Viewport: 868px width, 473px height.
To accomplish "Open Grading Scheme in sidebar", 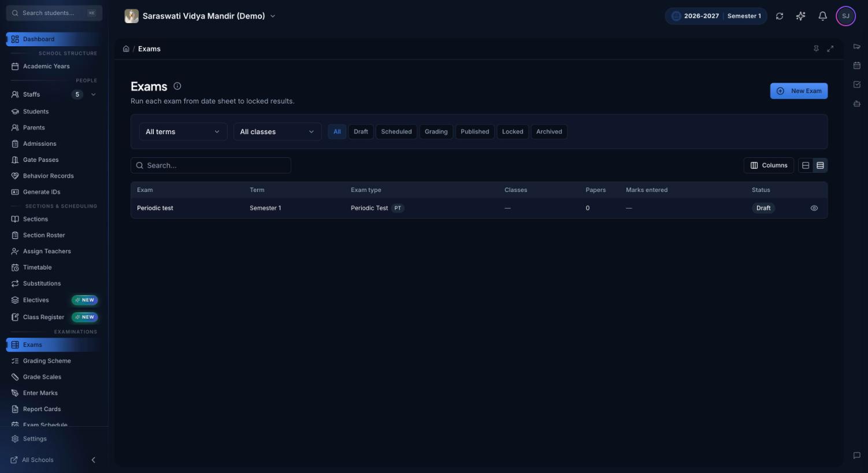I will [x=54, y=361].
